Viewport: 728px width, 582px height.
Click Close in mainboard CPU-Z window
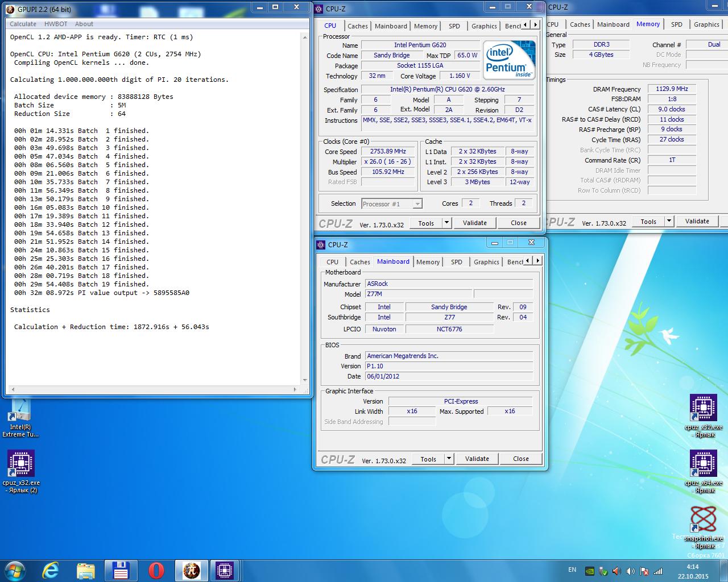coord(521,459)
